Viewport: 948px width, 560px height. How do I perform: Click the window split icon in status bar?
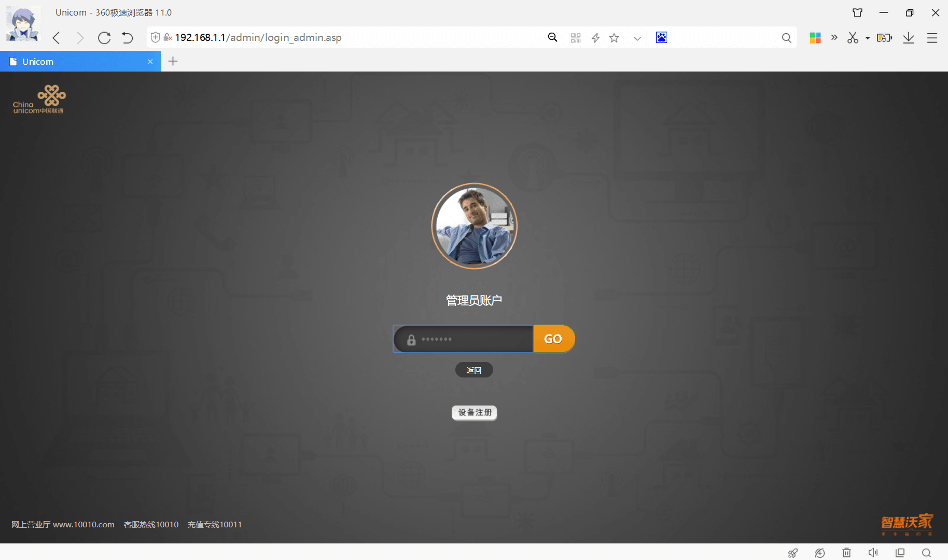tap(900, 553)
